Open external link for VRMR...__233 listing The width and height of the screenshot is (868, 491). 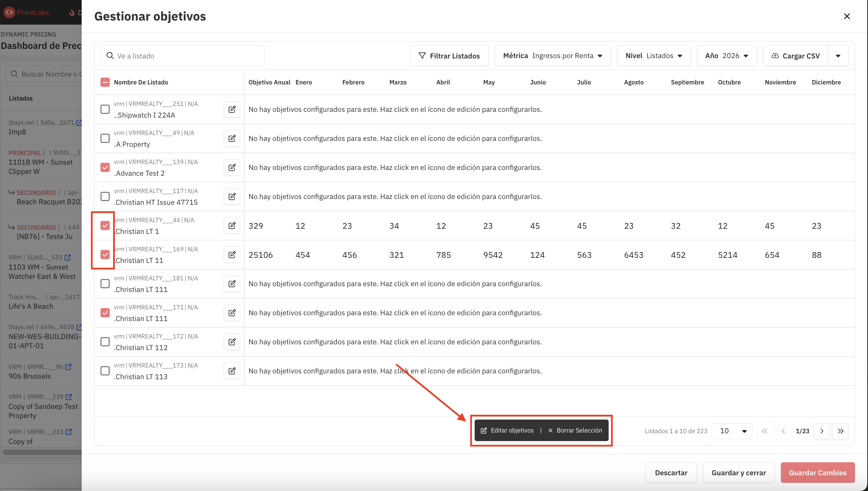(x=69, y=432)
